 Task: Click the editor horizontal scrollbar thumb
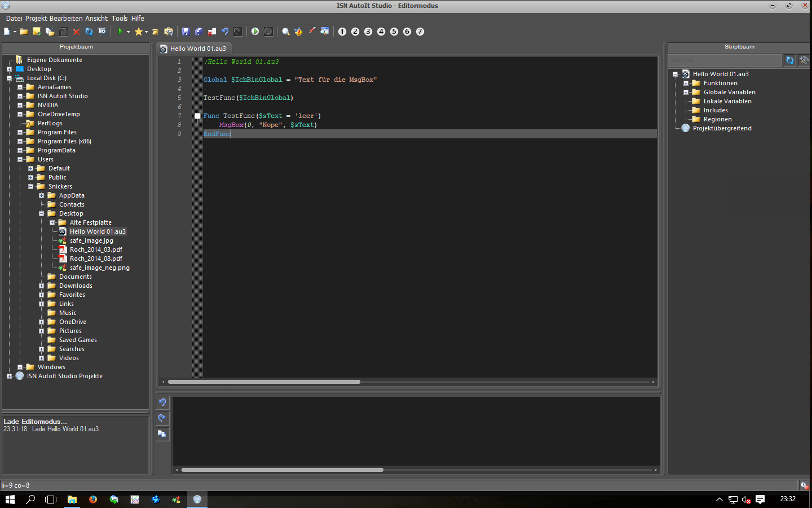[264, 382]
